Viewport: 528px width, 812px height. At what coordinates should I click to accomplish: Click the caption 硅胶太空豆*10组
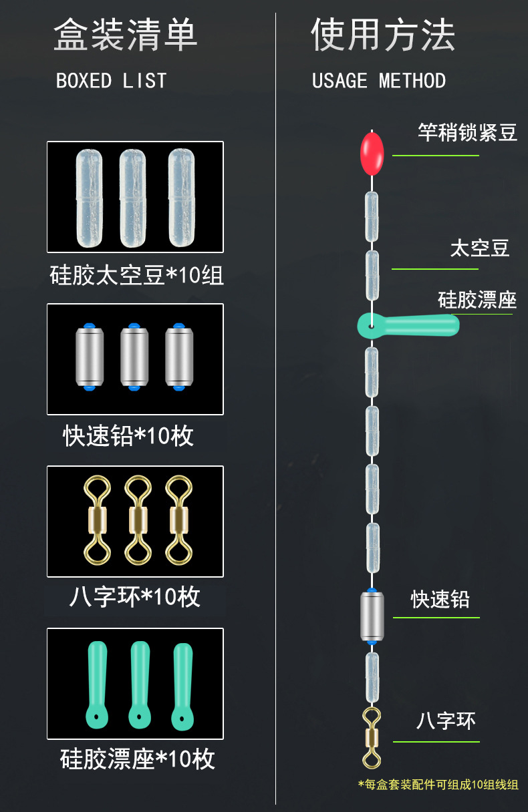[137, 275]
